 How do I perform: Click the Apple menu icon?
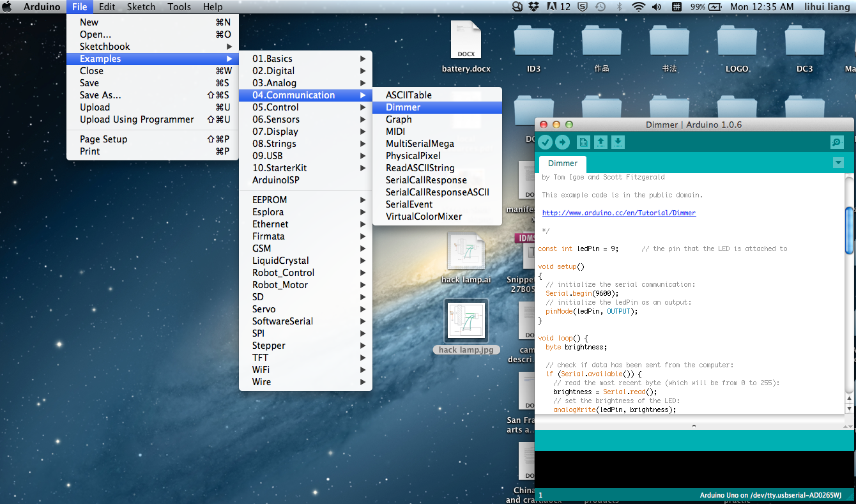(x=8, y=7)
